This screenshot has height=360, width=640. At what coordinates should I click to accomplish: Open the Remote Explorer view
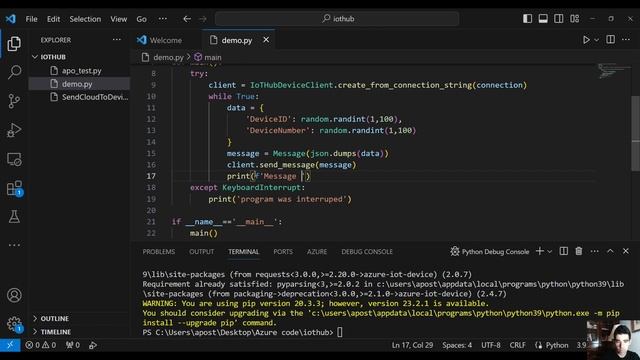[14, 159]
